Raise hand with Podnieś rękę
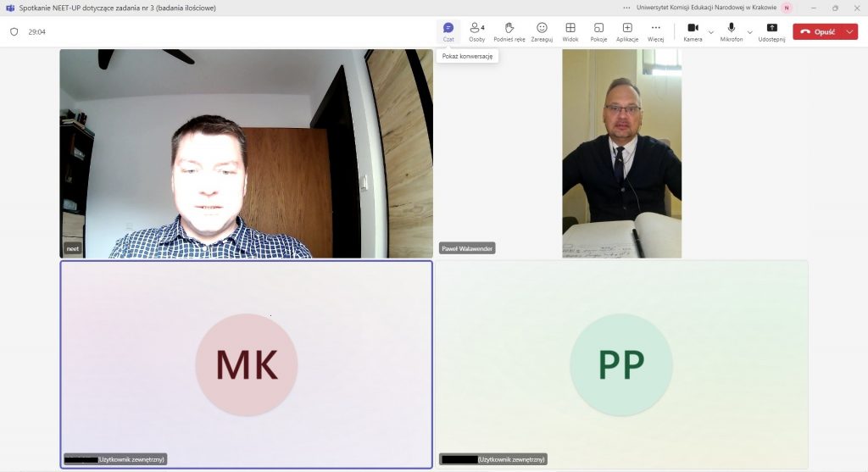 point(509,31)
